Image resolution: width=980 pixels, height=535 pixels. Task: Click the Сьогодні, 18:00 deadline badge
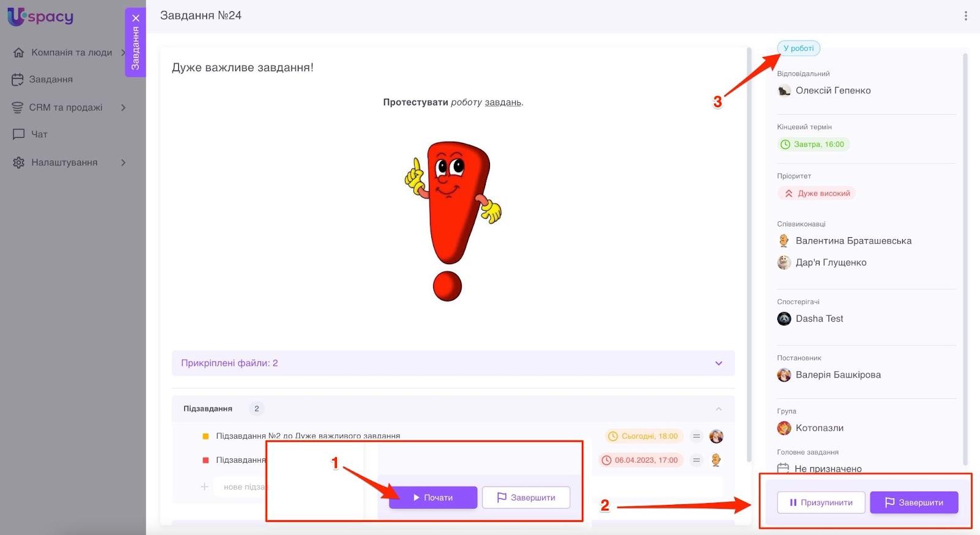(643, 436)
